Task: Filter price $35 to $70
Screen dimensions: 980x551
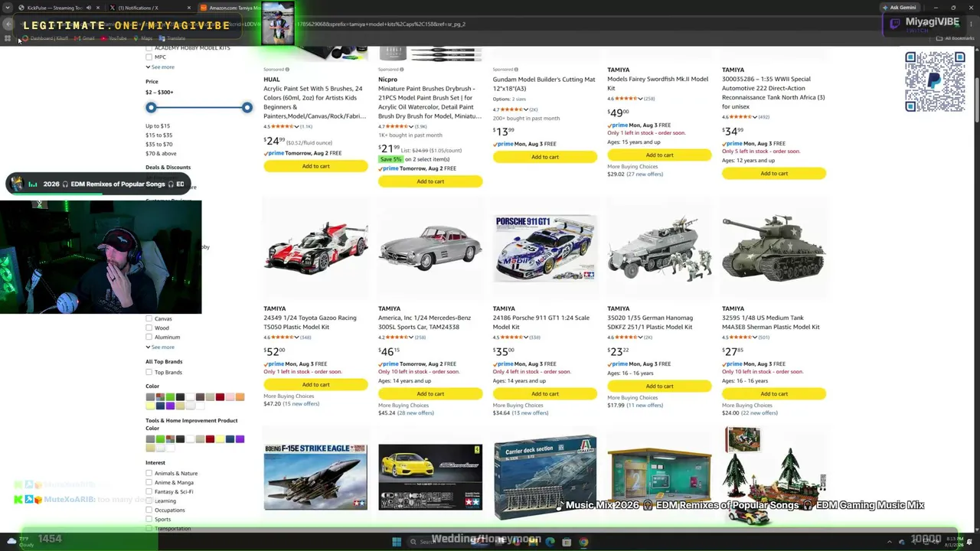Action: pos(159,145)
